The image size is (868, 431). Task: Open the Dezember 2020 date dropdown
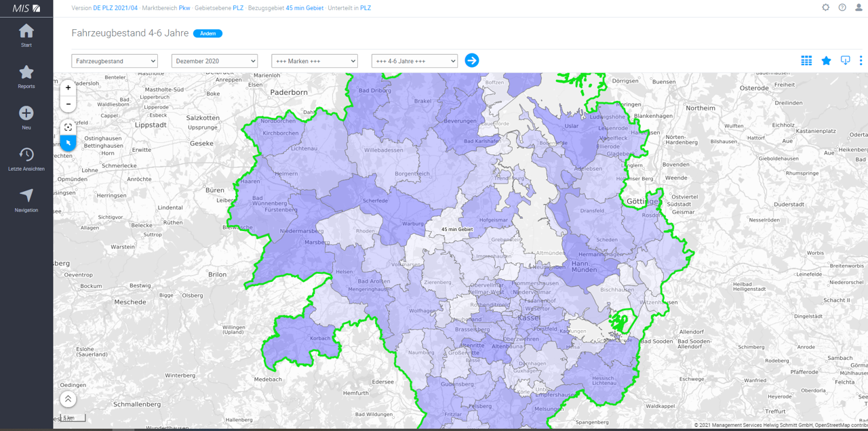214,61
